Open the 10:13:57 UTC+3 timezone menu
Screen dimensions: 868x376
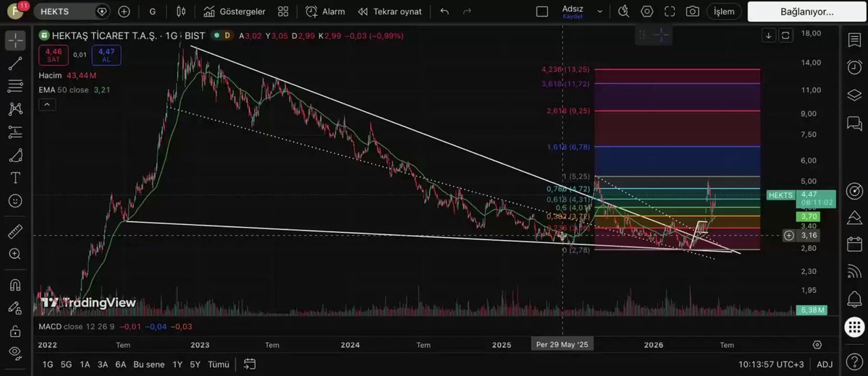click(771, 364)
